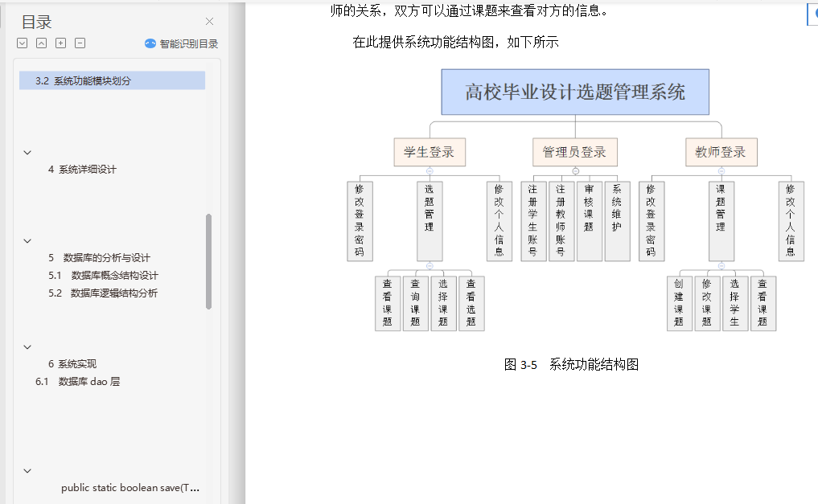Click the 高校毕业设计选题管理系统 title box
Image resolution: width=818 pixels, height=504 pixels.
[575, 92]
